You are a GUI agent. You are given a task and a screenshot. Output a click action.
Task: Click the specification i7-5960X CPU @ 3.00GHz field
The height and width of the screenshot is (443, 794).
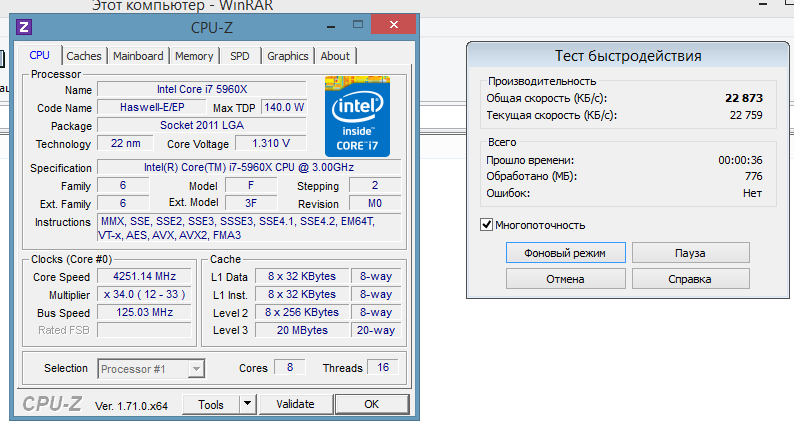(x=249, y=167)
